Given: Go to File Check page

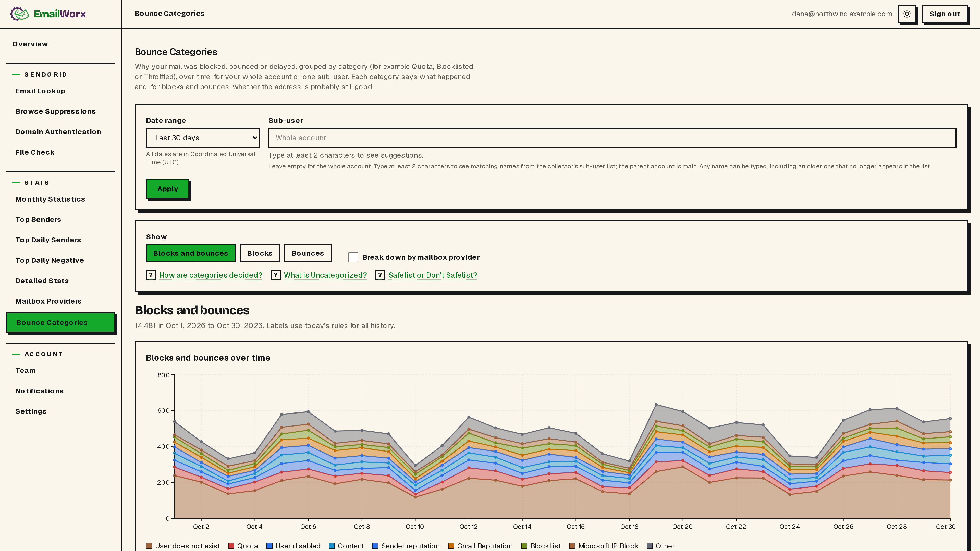Looking at the screenshot, I should click(x=35, y=152).
